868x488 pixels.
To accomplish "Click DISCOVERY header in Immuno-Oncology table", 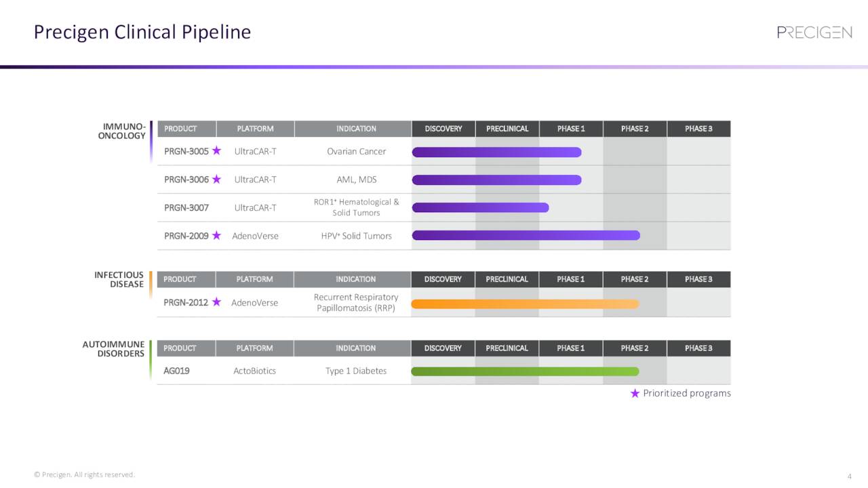I will point(443,129).
